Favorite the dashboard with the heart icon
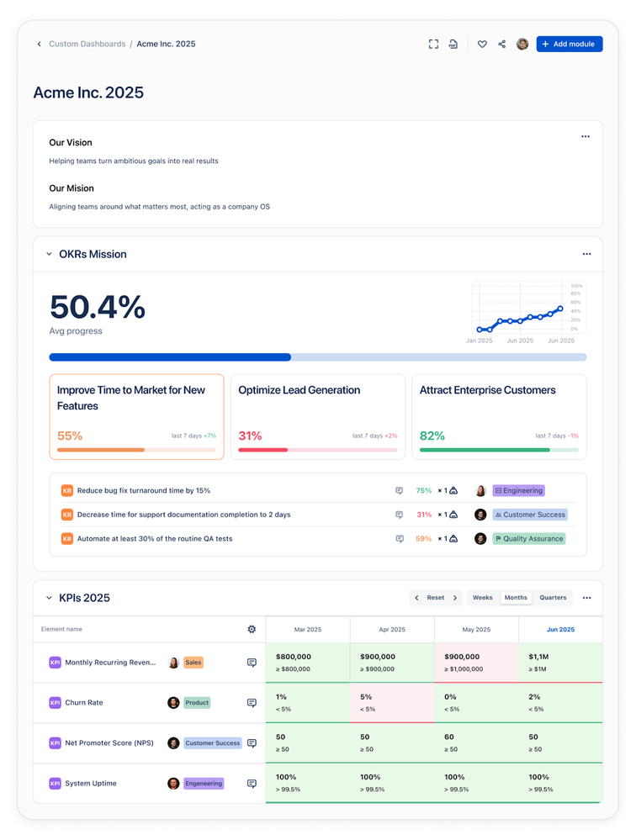This screenshot has width=636, height=840. click(x=482, y=44)
